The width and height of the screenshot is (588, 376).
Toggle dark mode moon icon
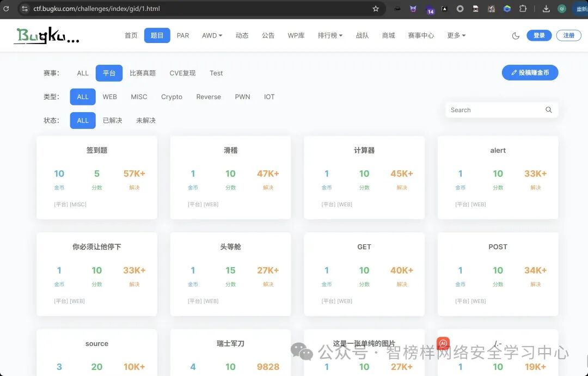(x=516, y=35)
